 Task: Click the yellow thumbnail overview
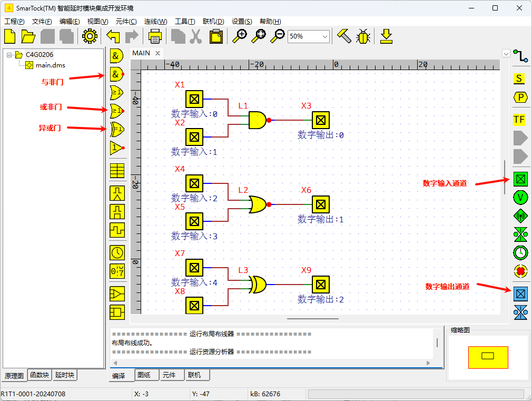click(x=488, y=357)
